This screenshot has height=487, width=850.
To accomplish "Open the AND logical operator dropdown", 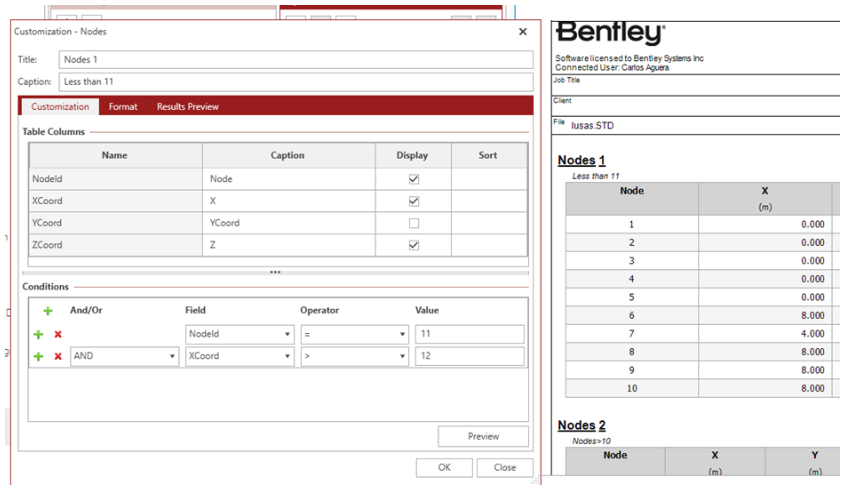I will [x=124, y=356].
